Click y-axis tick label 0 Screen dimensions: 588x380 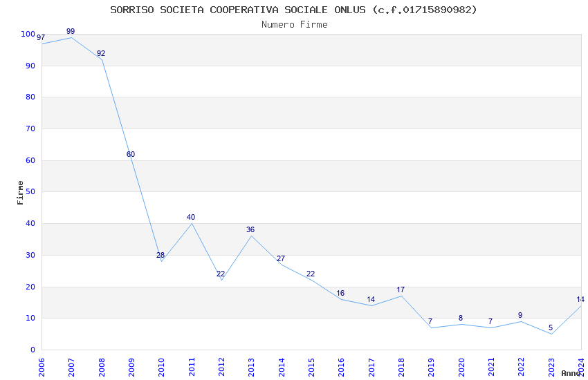(x=33, y=350)
